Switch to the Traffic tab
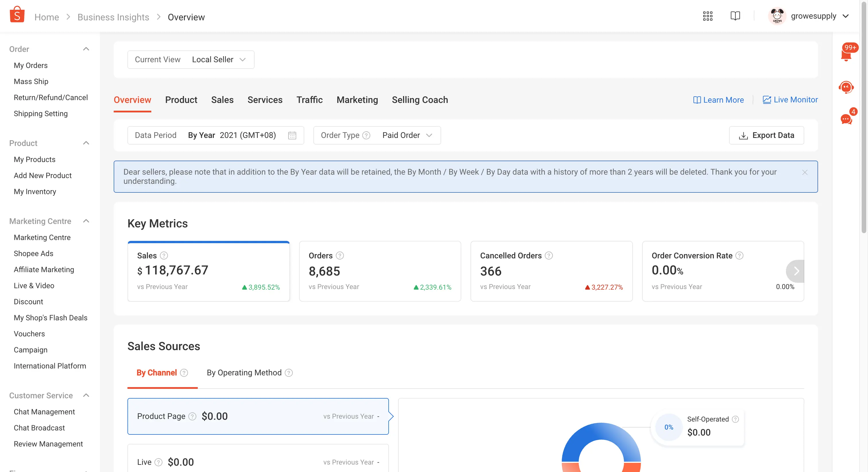 tap(309, 100)
